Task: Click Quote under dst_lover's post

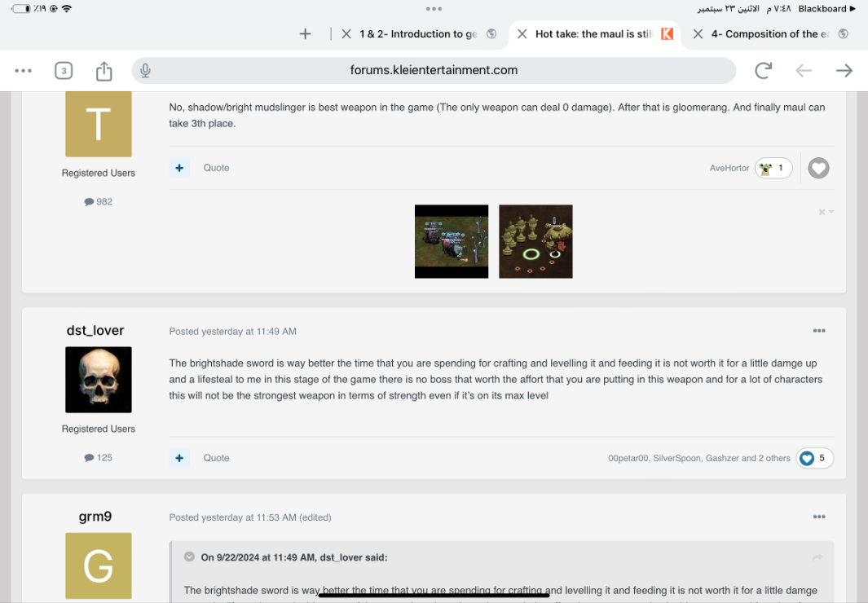Action: pyautogui.click(x=217, y=458)
